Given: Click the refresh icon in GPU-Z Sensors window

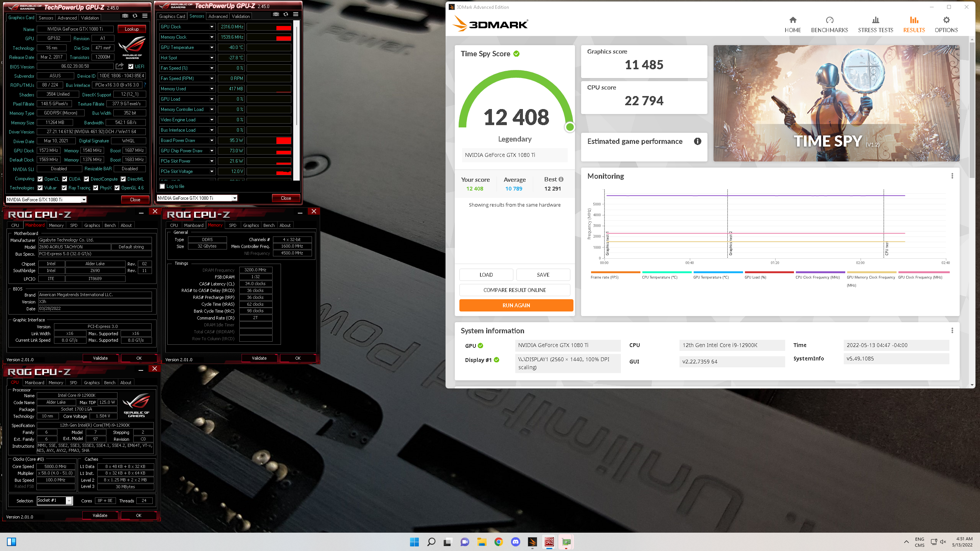Looking at the screenshot, I should coord(286,15).
